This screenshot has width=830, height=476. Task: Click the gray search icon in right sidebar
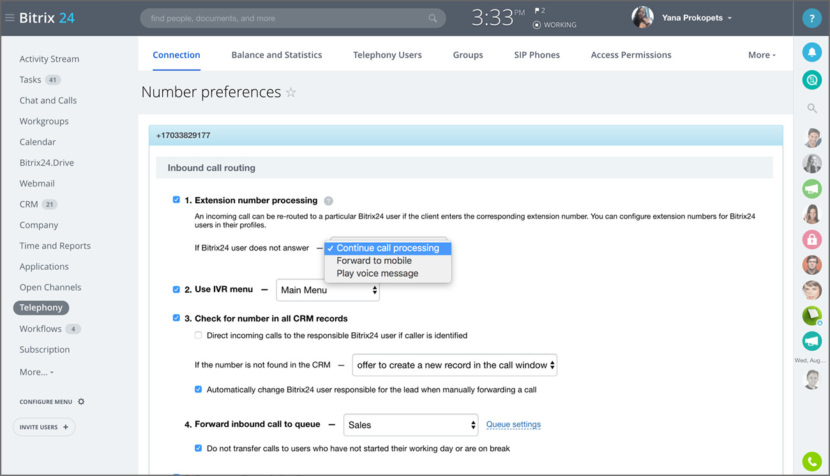coord(811,108)
